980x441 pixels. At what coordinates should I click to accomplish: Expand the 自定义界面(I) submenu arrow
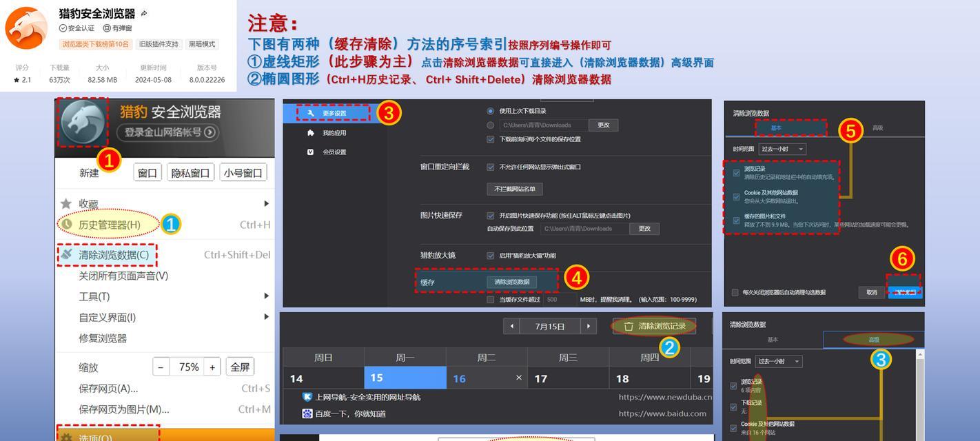pyautogui.click(x=266, y=317)
